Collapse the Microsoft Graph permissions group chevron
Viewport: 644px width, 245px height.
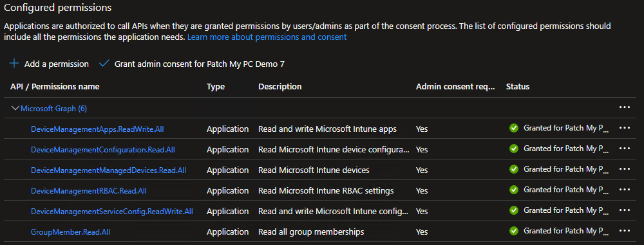coord(15,108)
